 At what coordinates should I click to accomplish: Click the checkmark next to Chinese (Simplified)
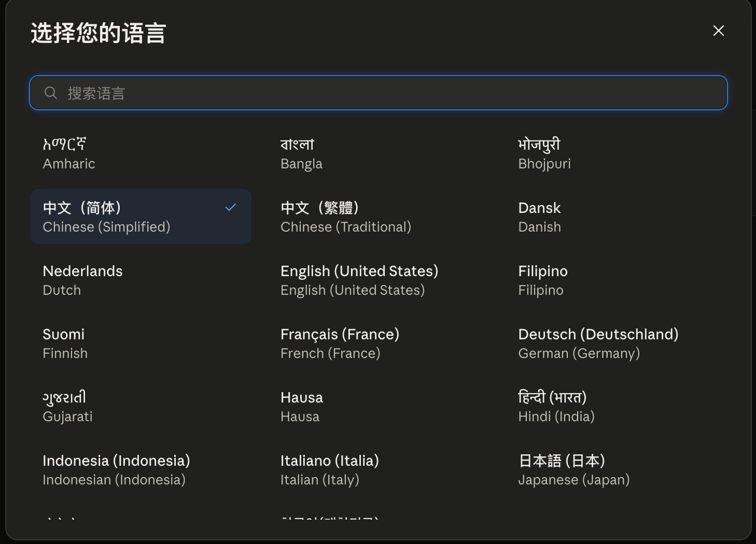pos(231,207)
